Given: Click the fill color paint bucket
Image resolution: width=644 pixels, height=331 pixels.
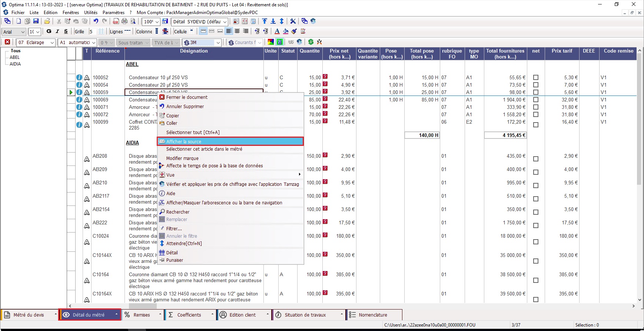Looking at the screenshot, I should (286, 31).
